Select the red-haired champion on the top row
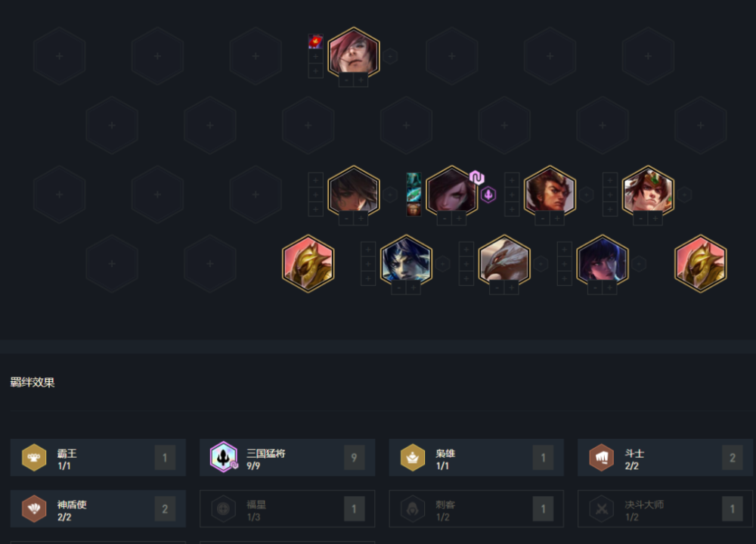This screenshot has width=756, height=544. pyautogui.click(x=354, y=53)
